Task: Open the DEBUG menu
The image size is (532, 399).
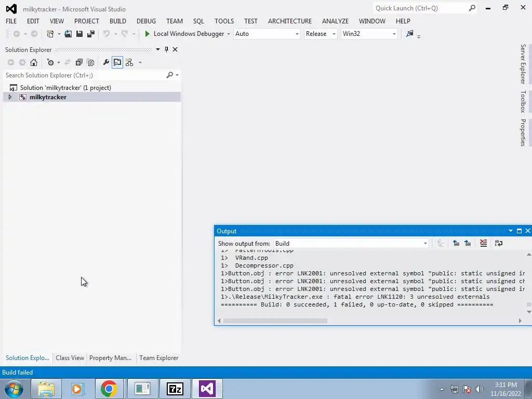Action: point(146,21)
